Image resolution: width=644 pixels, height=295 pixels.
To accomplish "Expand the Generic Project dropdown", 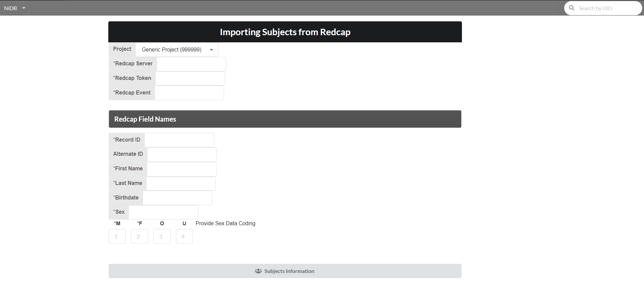I will (x=177, y=50).
